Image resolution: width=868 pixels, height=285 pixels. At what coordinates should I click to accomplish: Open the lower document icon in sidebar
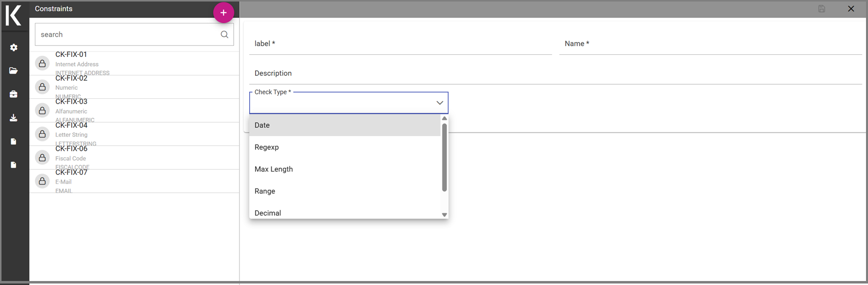coord(13,165)
